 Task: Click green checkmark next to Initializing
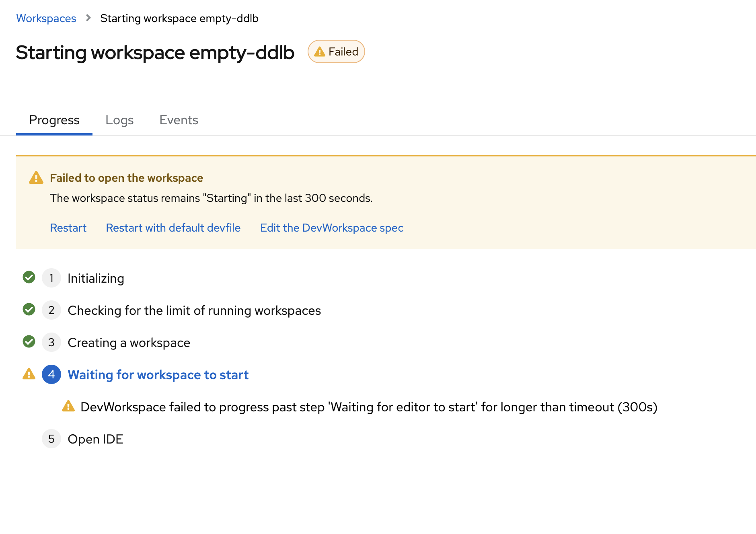pyautogui.click(x=29, y=277)
